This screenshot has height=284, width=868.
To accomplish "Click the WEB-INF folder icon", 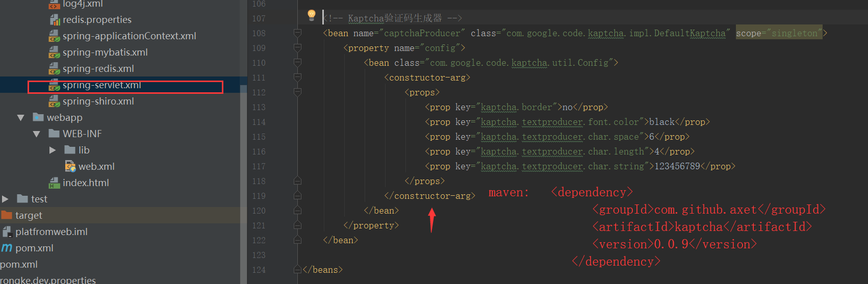I will point(54,134).
